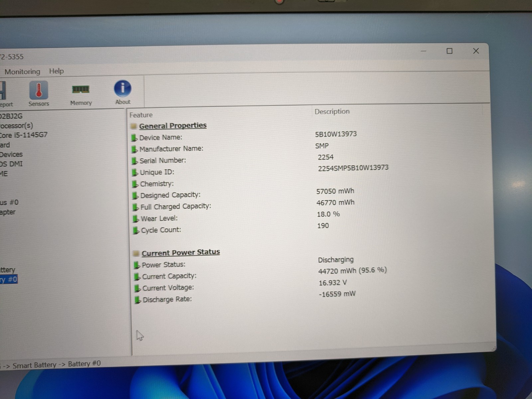Screen dimensions: 532x399
Task: Select the Full Charged Capacity row label
Action: pos(176,206)
